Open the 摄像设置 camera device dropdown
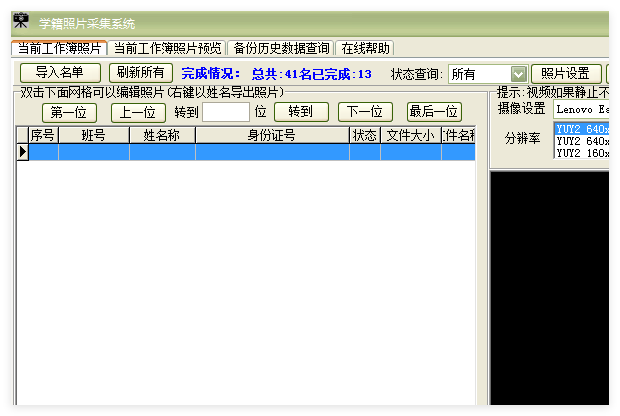 [x=580, y=109]
